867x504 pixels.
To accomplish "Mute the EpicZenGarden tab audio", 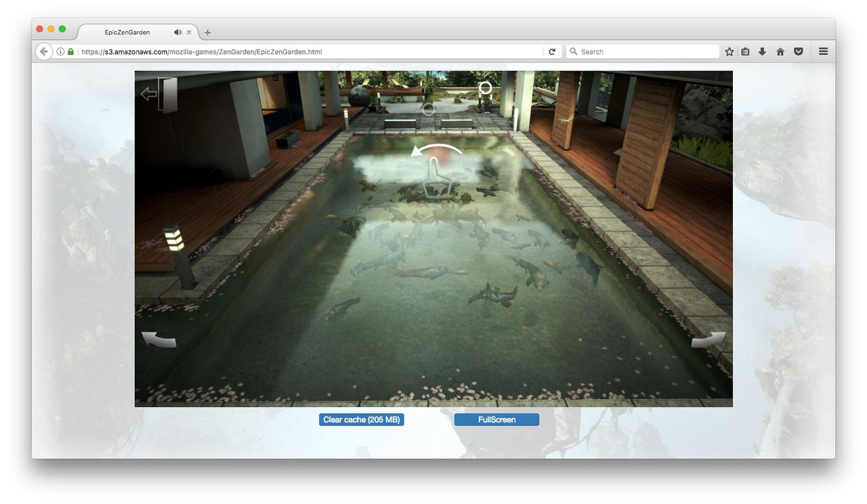I will click(177, 32).
